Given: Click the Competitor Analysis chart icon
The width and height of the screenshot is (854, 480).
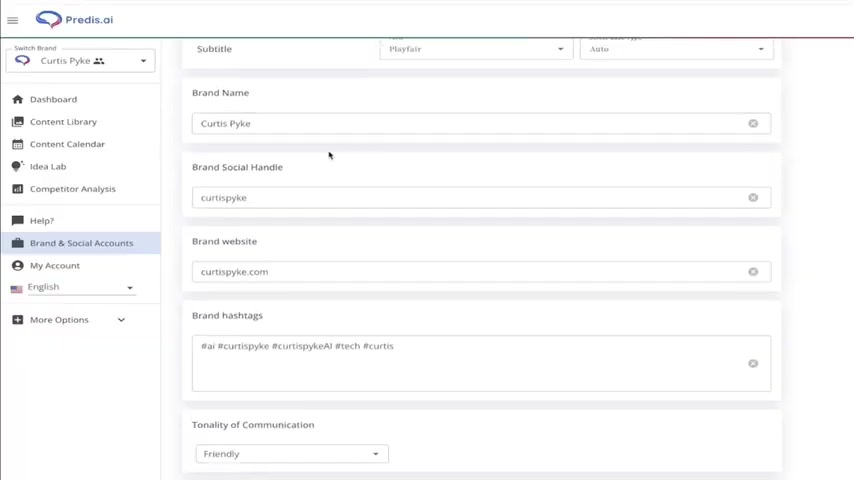Looking at the screenshot, I should [x=17, y=189].
